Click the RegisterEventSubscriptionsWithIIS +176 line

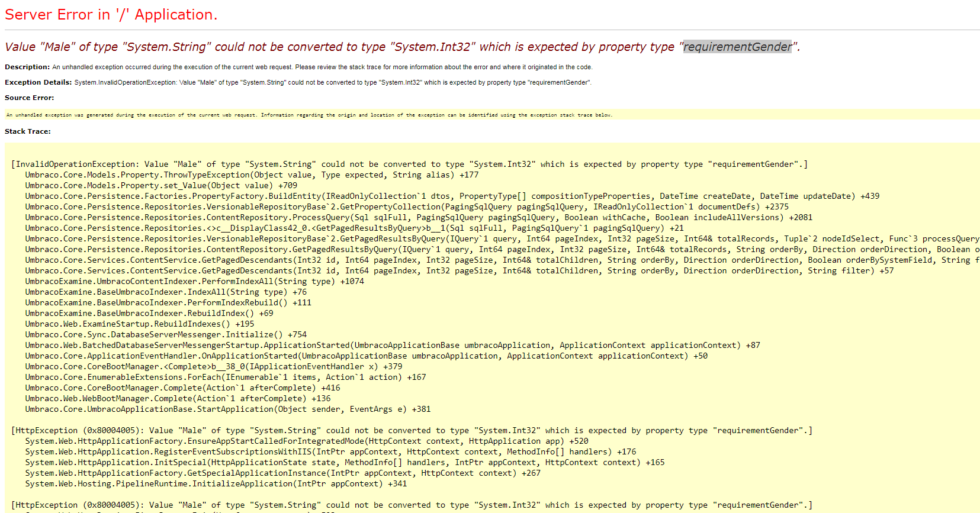(x=330, y=452)
